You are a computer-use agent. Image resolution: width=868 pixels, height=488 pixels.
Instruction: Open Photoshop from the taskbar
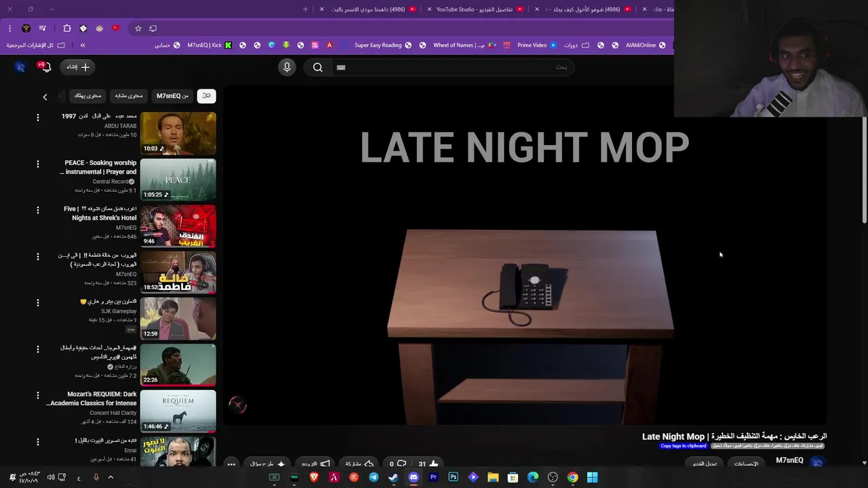(453, 477)
